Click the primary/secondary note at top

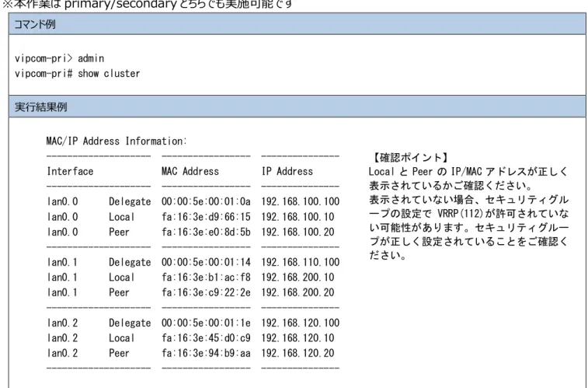coord(147,5)
